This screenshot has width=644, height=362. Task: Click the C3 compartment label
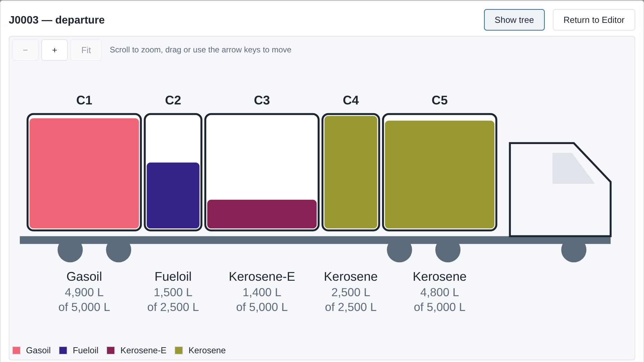click(x=262, y=100)
